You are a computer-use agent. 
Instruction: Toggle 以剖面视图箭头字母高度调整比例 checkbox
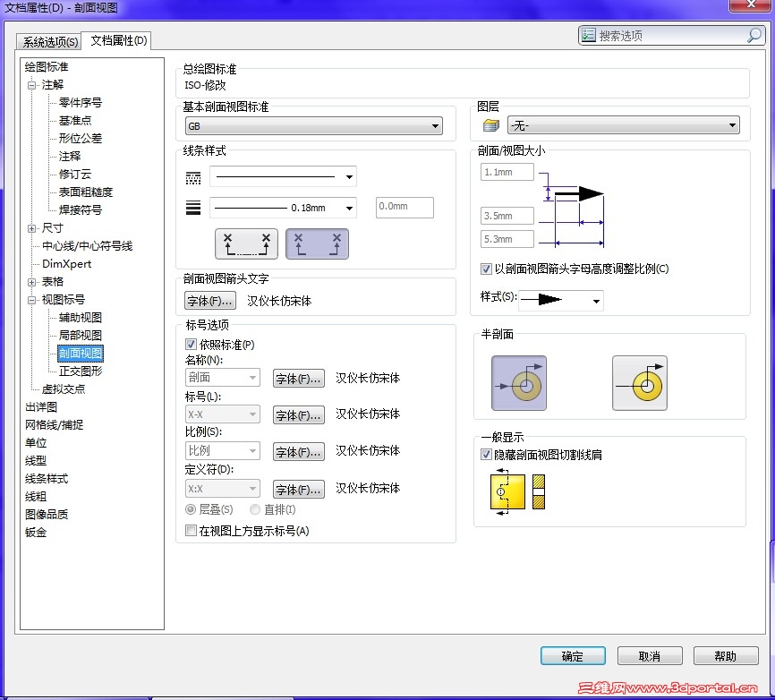click(x=486, y=269)
